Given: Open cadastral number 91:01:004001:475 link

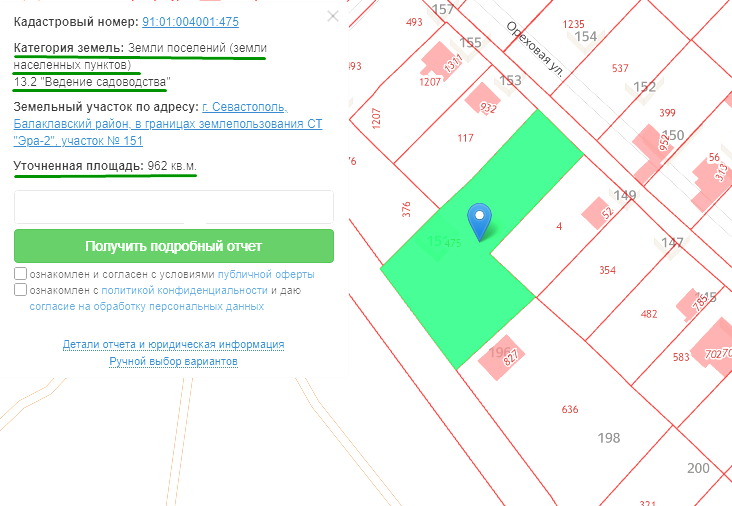Looking at the screenshot, I should click(190, 22).
